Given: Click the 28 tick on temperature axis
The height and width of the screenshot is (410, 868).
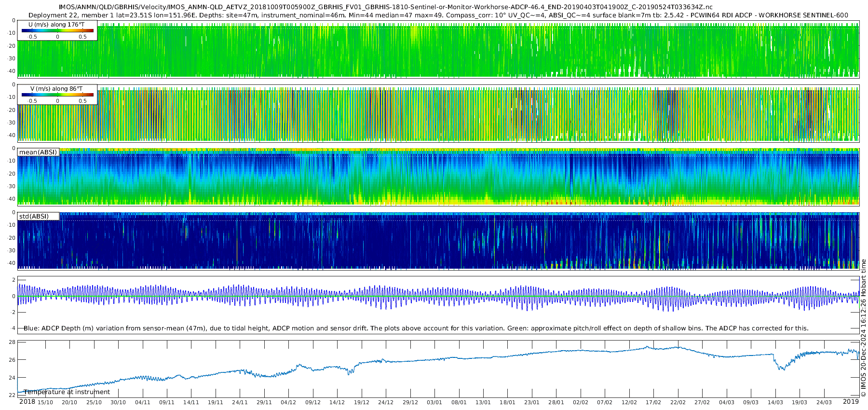Looking at the screenshot, I should (x=12, y=342).
